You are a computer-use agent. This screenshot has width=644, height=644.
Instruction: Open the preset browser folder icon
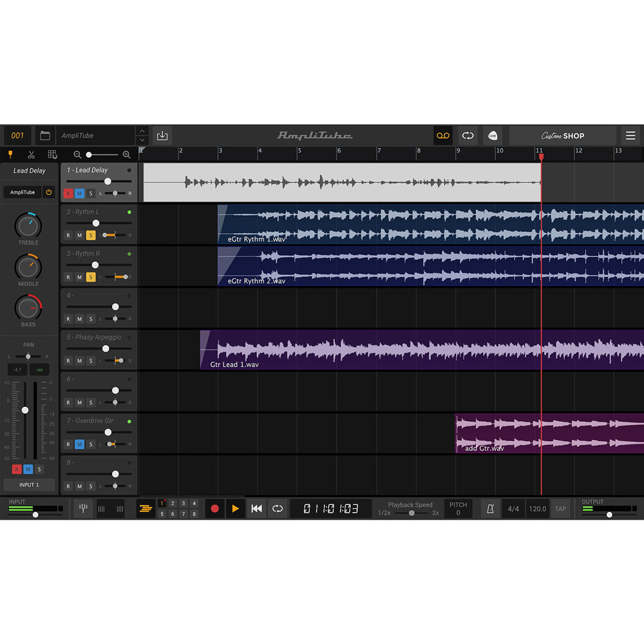pyautogui.click(x=44, y=136)
